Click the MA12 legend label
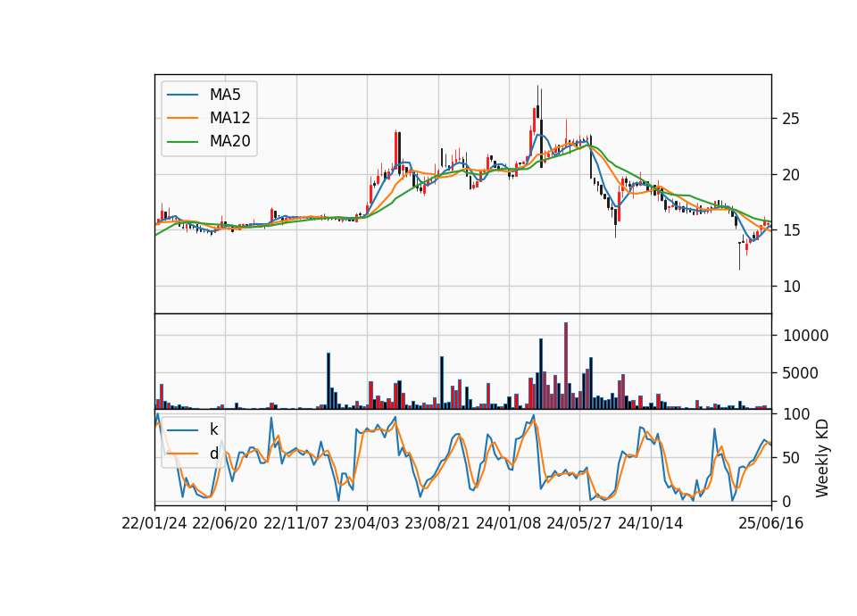 tap(229, 118)
